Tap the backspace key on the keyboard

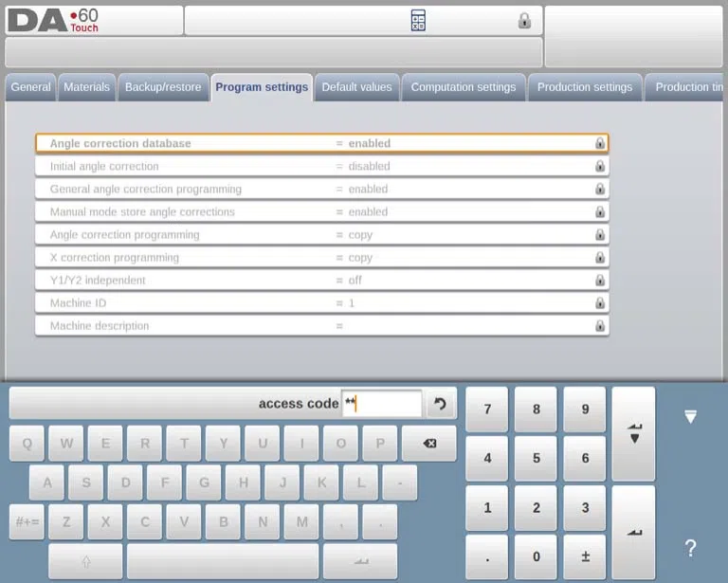[x=429, y=444]
